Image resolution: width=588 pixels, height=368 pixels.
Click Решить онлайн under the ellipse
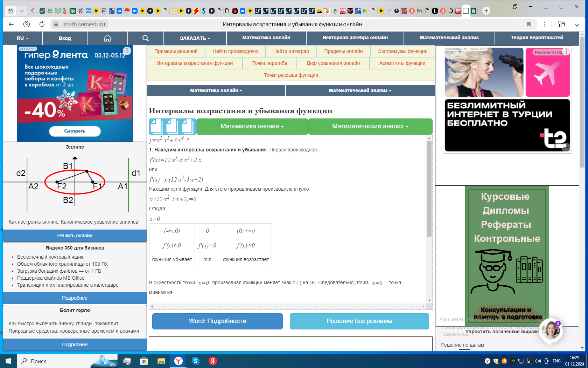pos(75,236)
